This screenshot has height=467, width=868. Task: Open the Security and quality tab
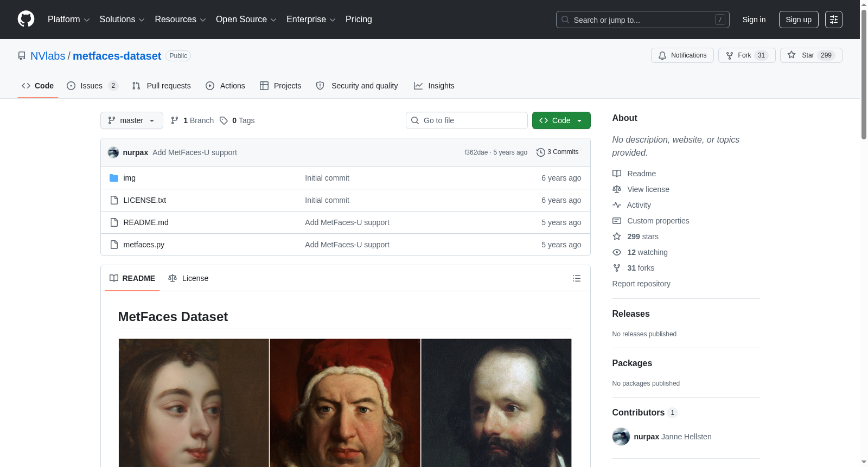click(357, 86)
